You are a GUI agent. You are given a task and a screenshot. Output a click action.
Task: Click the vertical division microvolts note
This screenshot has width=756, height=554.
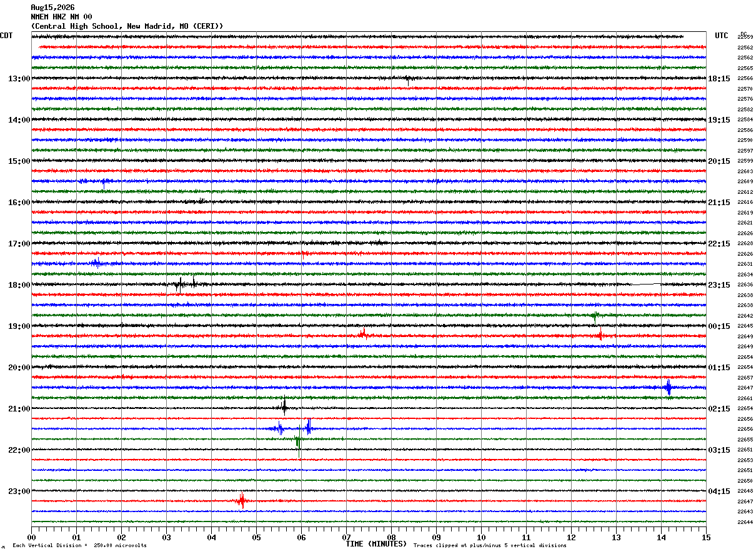79,545
